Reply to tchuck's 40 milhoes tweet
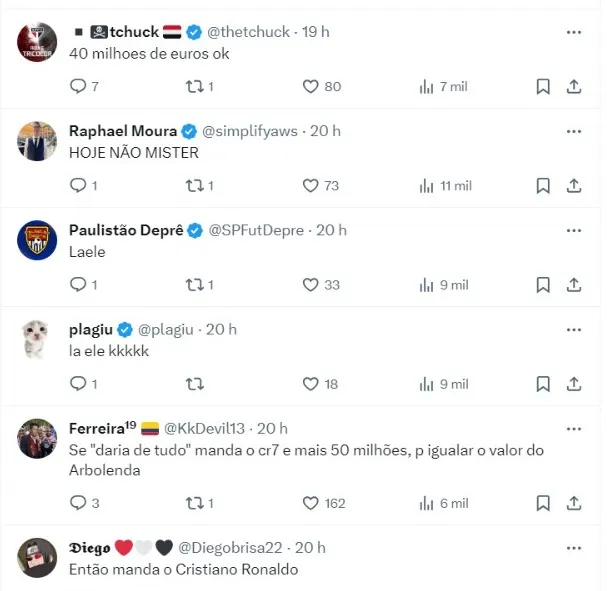The height and width of the screenshot is (591, 607). (77, 87)
